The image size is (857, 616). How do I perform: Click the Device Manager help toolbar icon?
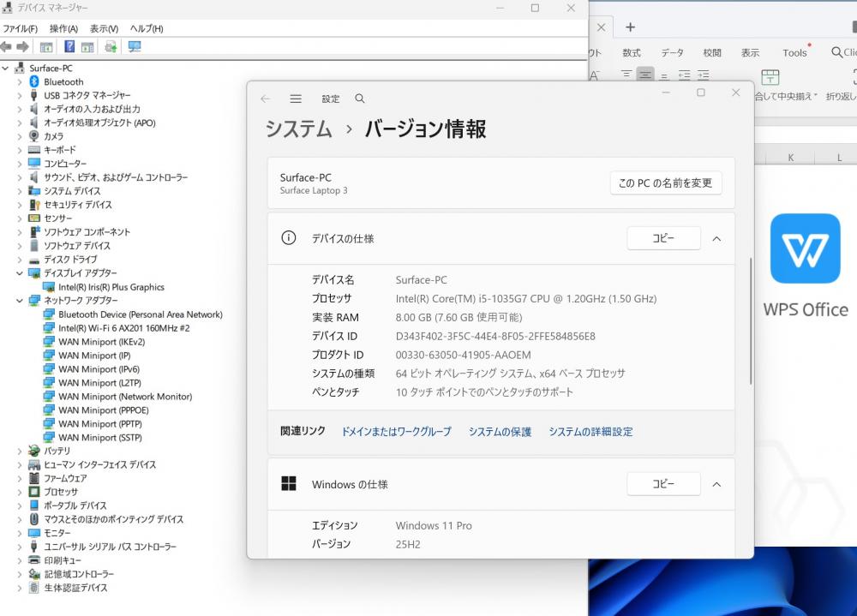coord(69,47)
